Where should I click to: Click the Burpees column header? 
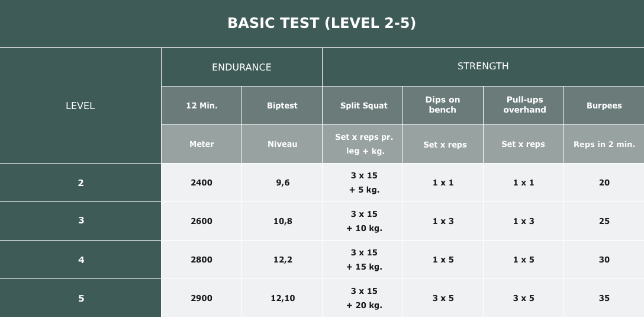pyautogui.click(x=604, y=105)
